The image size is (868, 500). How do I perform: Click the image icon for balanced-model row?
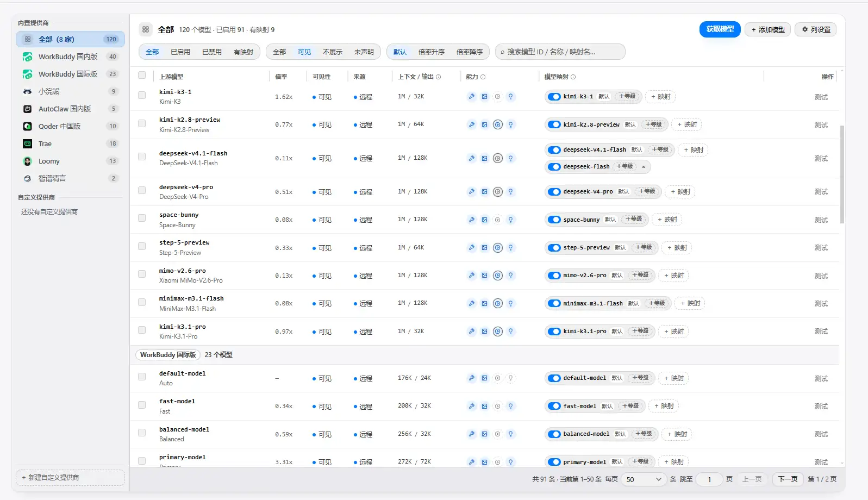tap(484, 434)
